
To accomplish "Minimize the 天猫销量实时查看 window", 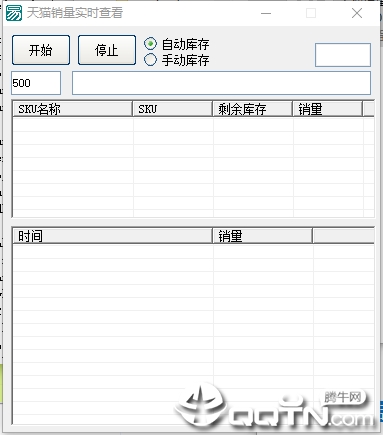I will pyautogui.click(x=266, y=13).
